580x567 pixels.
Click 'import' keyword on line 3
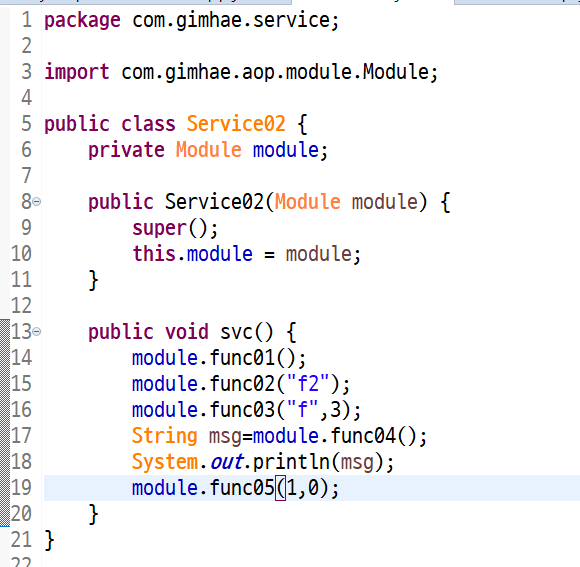click(77, 72)
